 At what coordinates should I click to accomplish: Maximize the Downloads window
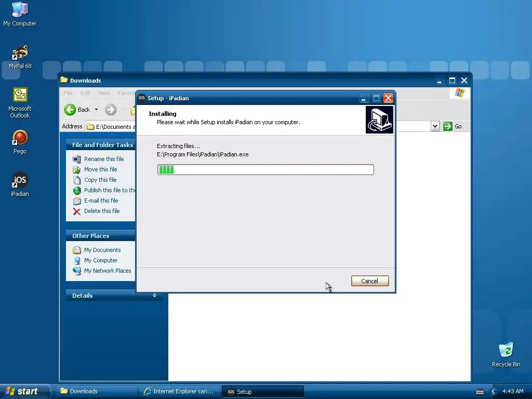coord(452,81)
